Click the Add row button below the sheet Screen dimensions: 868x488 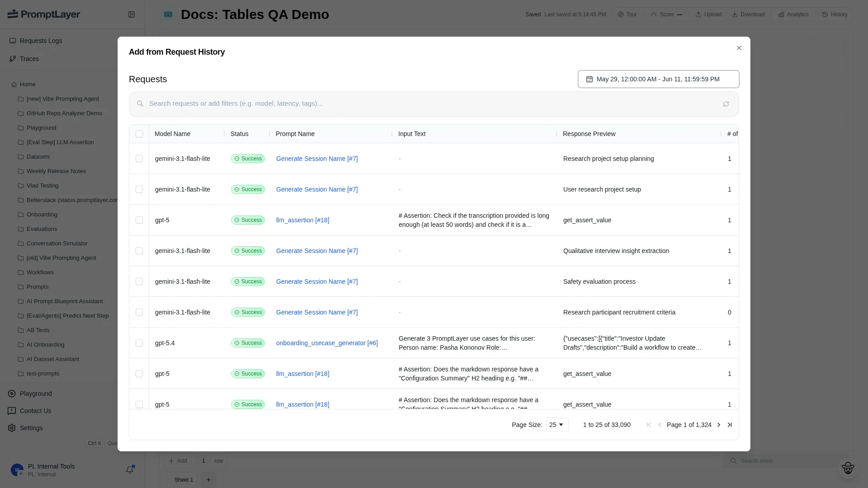tap(178, 461)
